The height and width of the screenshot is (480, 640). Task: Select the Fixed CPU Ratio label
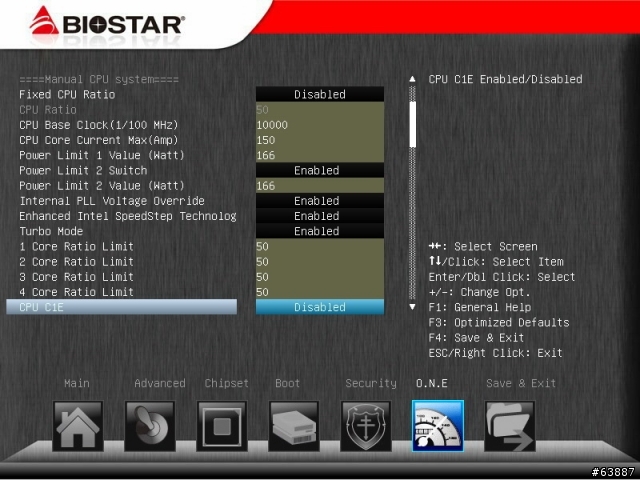(67, 94)
